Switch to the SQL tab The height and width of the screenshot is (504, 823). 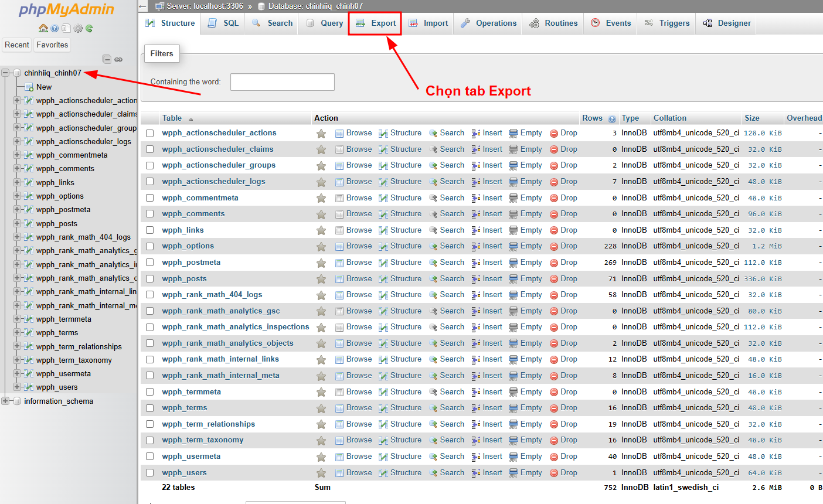[x=223, y=23]
